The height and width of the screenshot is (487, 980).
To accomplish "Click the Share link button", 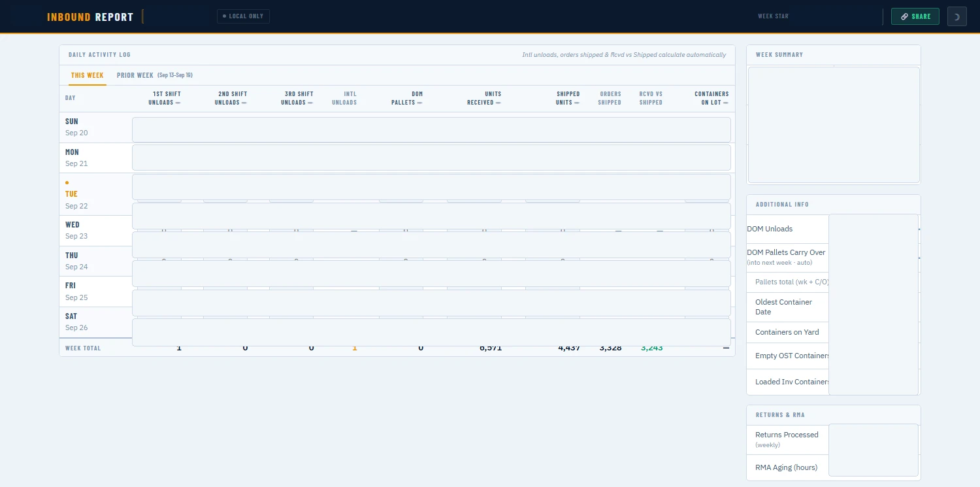I will (915, 16).
